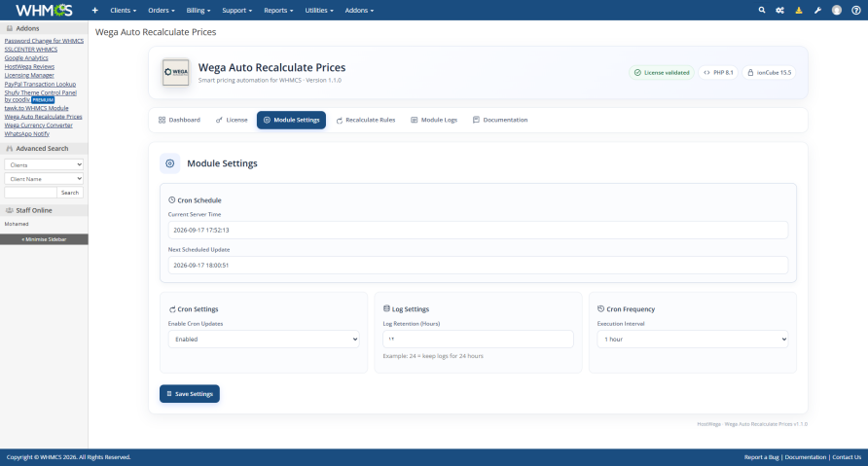Viewport: 868px width, 466px height.
Task: Expand the Client Name field dropdown
Action: (x=44, y=179)
